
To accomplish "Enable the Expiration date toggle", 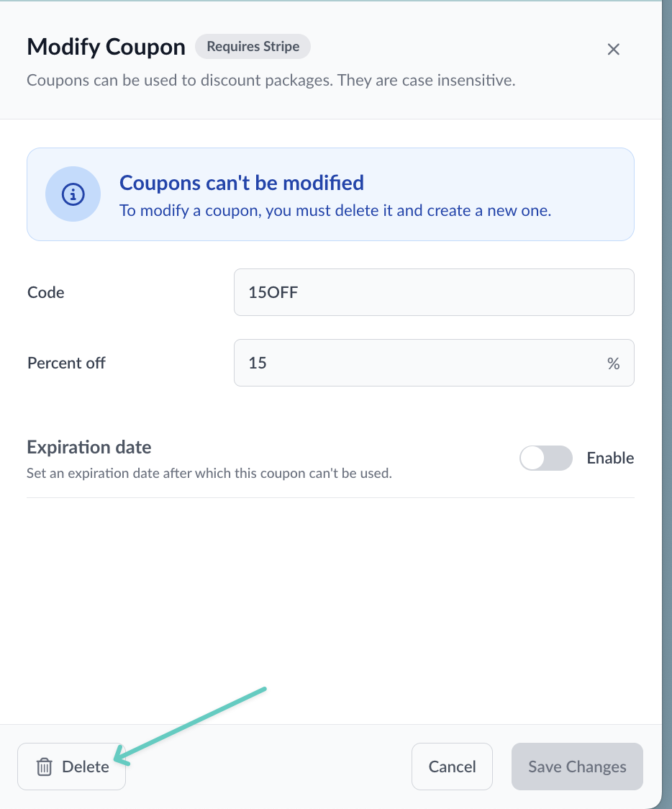I will [x=545, y=458].
